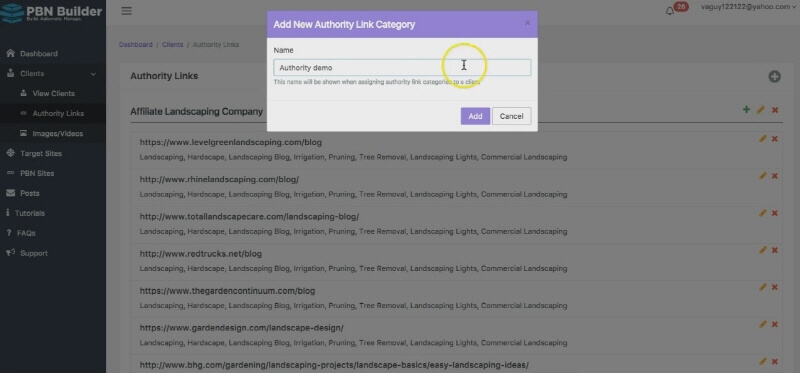Viewport: 800px width, 373px height.
Task: Edit Affiliate Landscaping Company category pencil icon
Action: click(x=761, y=110)
